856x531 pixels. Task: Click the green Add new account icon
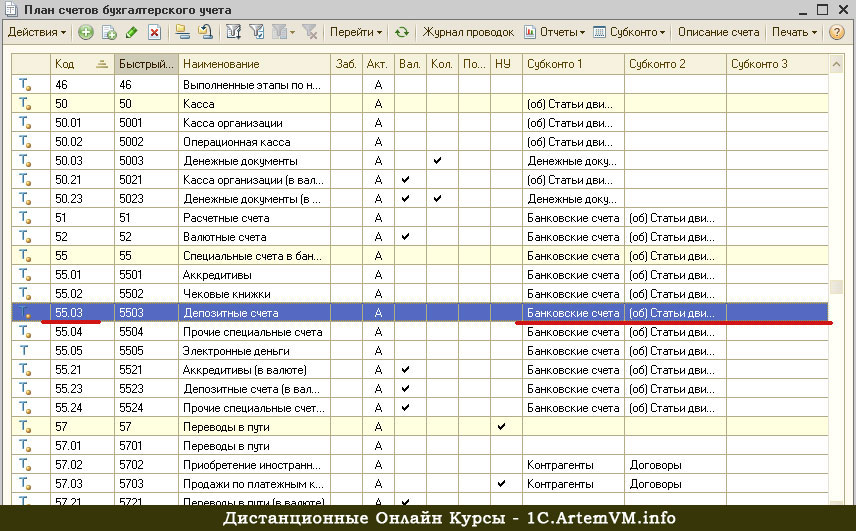(86, 32)
